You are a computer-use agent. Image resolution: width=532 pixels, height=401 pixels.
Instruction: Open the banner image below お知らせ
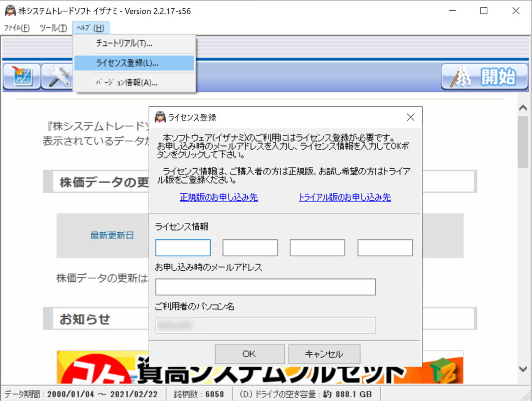tap(260, 367)
